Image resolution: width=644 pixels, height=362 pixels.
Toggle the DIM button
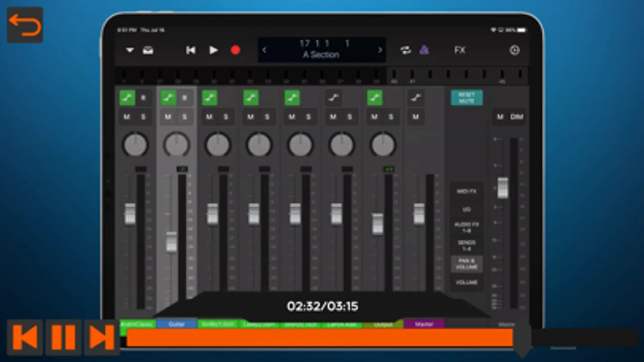point(517,117)
